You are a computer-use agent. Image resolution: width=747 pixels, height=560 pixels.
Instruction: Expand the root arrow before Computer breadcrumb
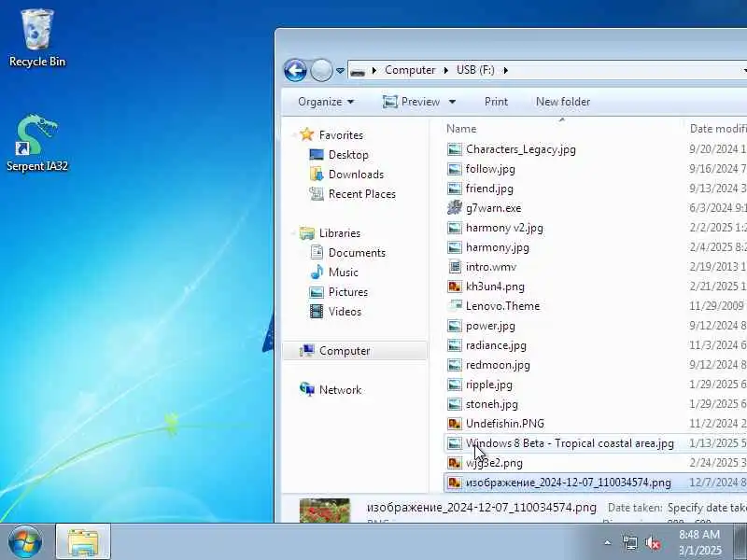point(374,71)
